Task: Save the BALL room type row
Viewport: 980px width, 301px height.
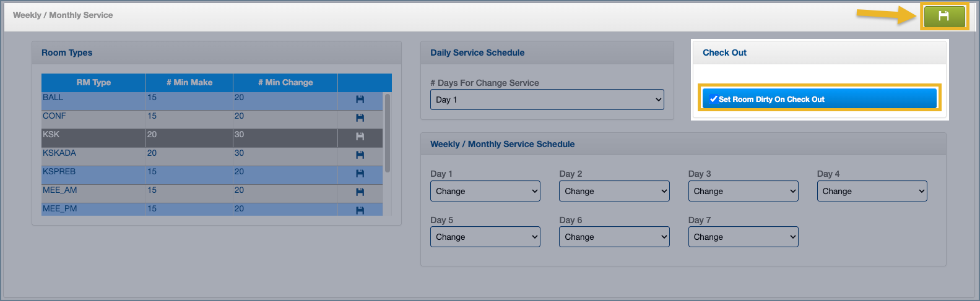Action: coord(360,100)
